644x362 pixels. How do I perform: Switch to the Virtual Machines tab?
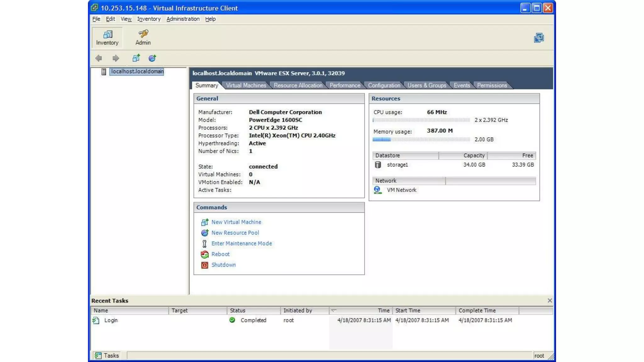point(246,85)
